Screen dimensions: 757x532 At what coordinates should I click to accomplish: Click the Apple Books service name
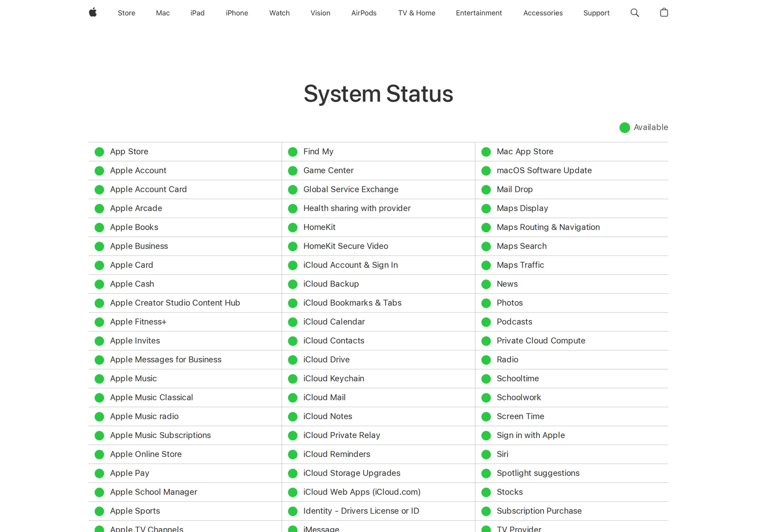click(x=134, y=227)
